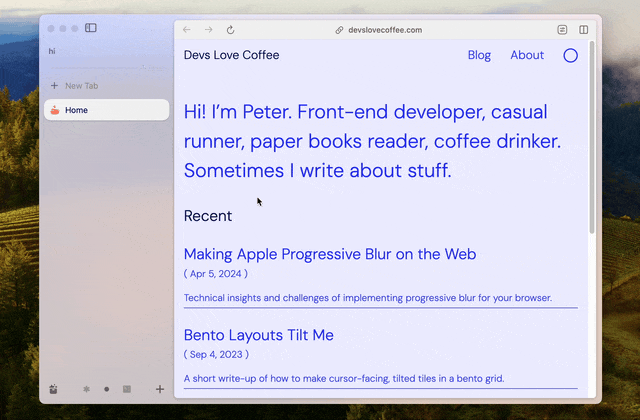The width and height of the screenshot is (640, 420).
Task: Switch to the asterisk space icon
Action: coord(86,389)
